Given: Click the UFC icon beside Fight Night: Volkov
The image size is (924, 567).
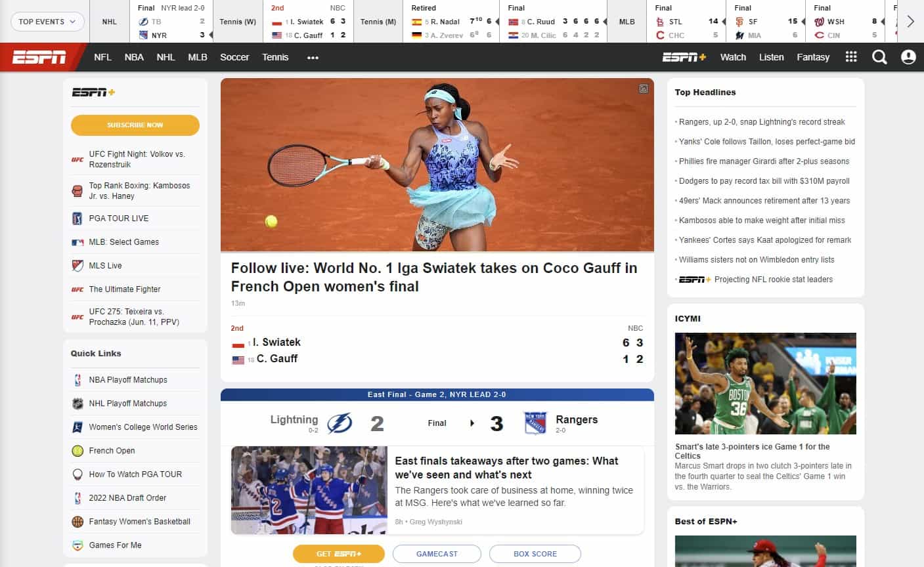Looking at the screenshot, I should [77, 159].
